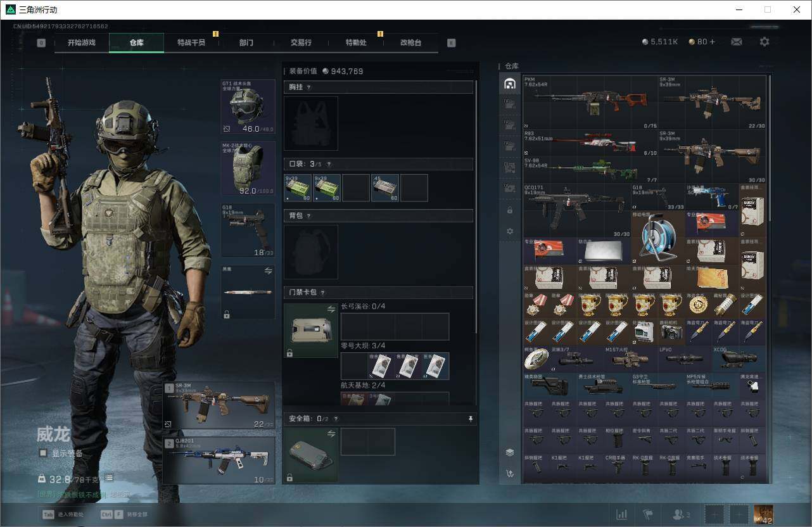Swap the safe box using swap arrows
Screen dimensions: 812x527
[331, 433]
